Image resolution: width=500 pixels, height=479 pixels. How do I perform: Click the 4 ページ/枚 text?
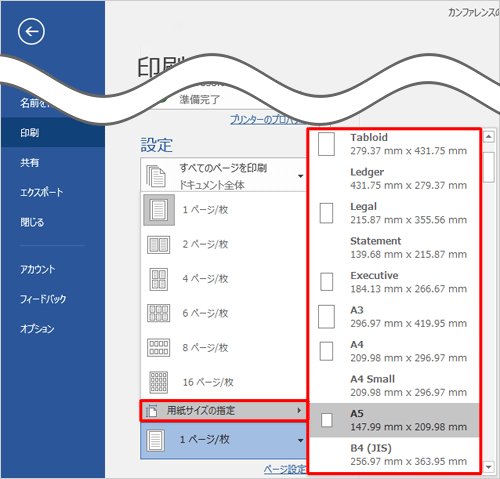point(205,279)
